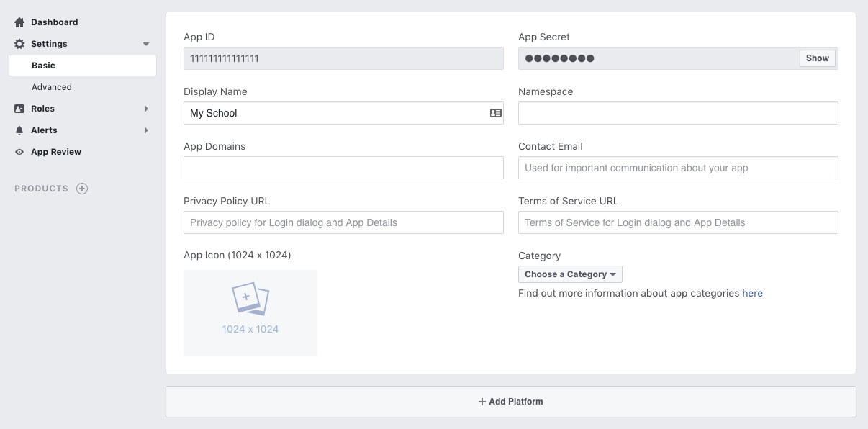Expand the Roles submenu arrow
The image size is (868, 429).
click(146, 109)
